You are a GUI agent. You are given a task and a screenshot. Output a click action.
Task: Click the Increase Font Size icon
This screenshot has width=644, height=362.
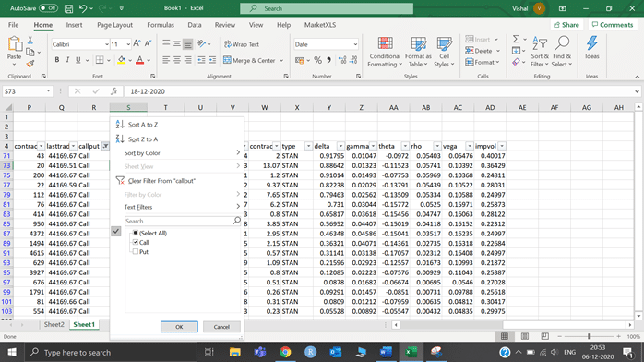tap(137, 43)
